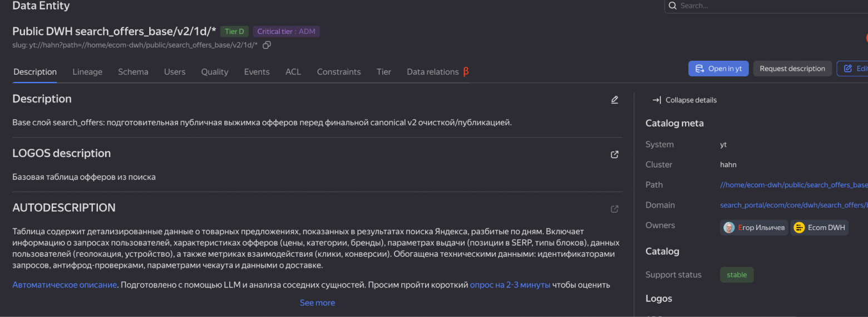Screen dimensions: 868x317
Task: Click the Base слой search_offers description text
Action: 262,123
